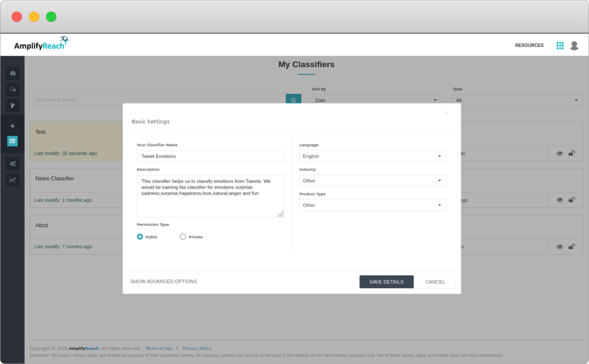Click the chat bubbles sidebar icon
Image resolution: width=589 pixels, height=364 pixels.
click(13, 89)
